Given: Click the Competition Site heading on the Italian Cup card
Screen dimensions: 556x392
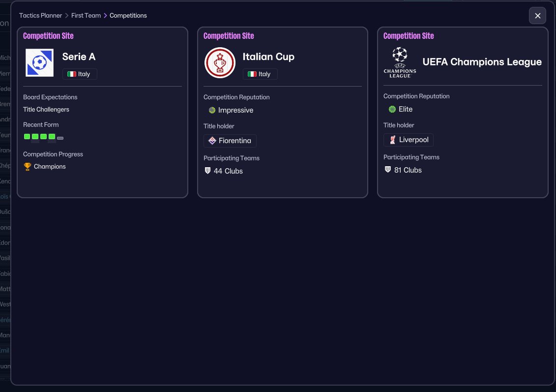Looking at the screenshot, I should pyautogui.click(x=229, y=36).
